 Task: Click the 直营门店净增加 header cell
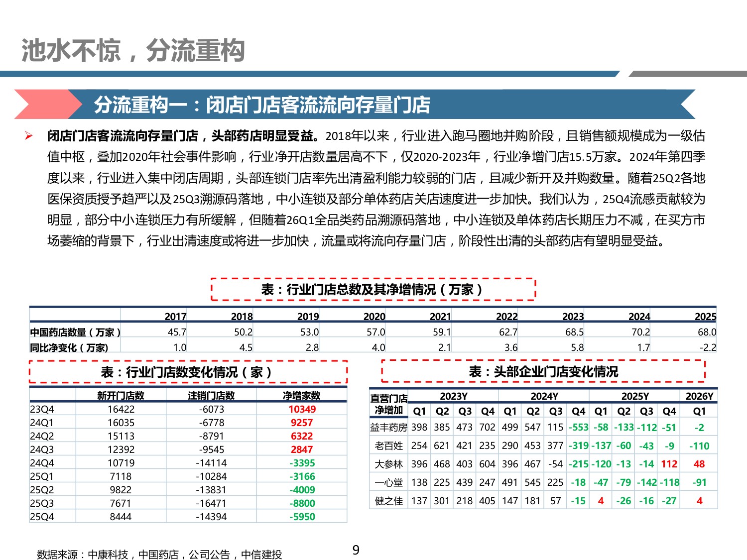(x=388, y=404)
